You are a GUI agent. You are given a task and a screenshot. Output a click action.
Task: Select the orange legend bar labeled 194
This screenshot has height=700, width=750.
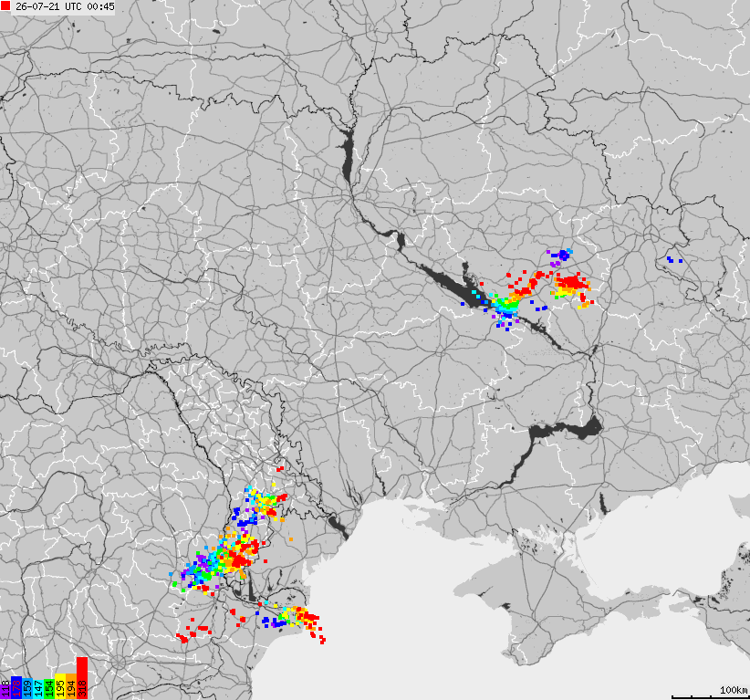click(71, 686)
